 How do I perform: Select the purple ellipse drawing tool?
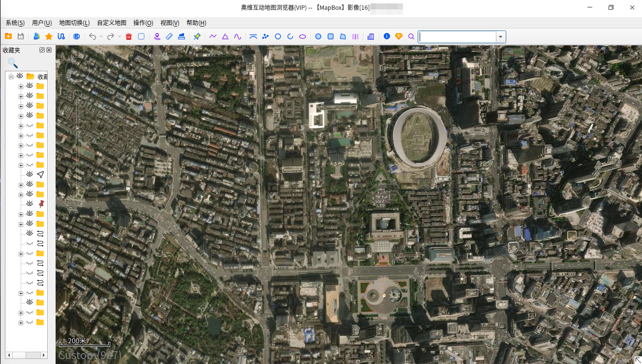click(303, 36)
